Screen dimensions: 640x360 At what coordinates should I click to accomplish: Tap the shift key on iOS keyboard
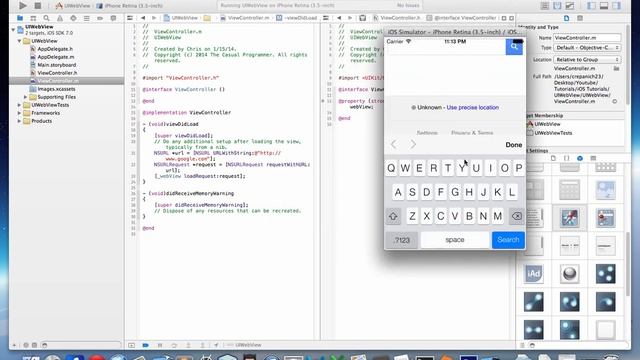(393, 216)
